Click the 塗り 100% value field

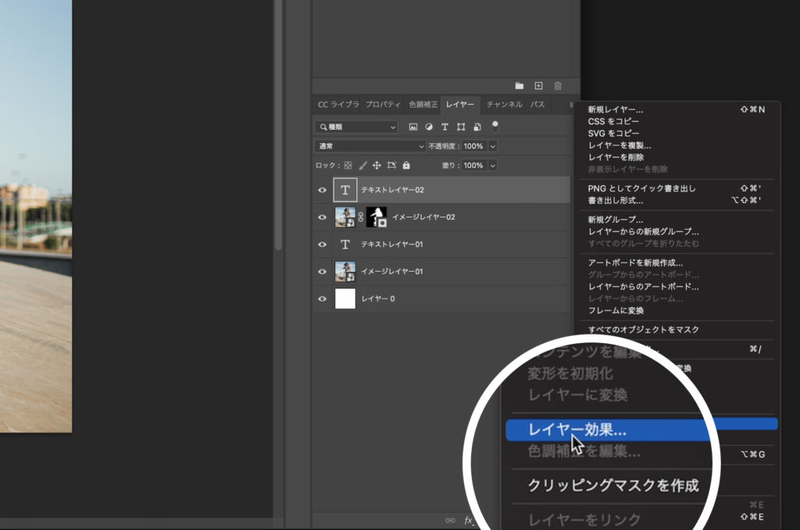(x=475, y=165)
